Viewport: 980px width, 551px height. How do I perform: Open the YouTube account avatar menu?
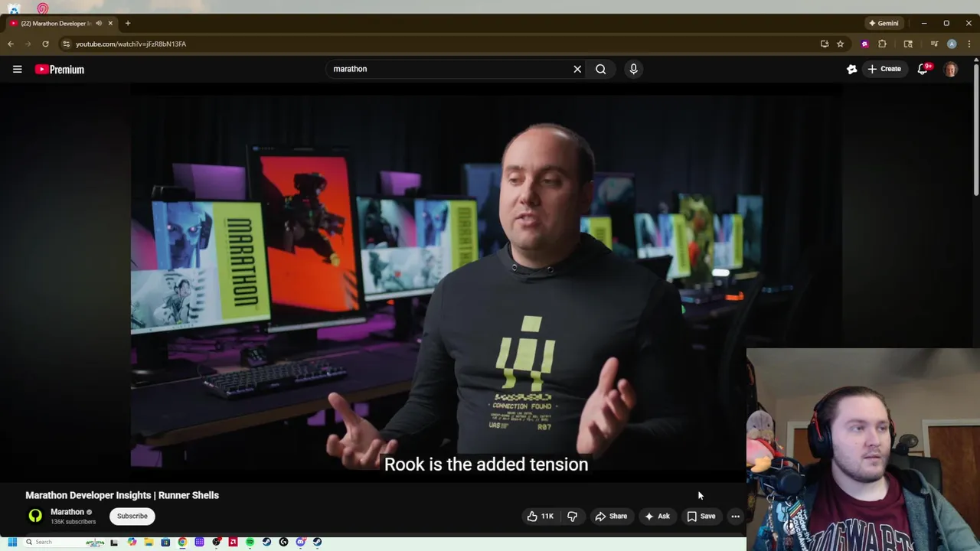click(951, 69)
